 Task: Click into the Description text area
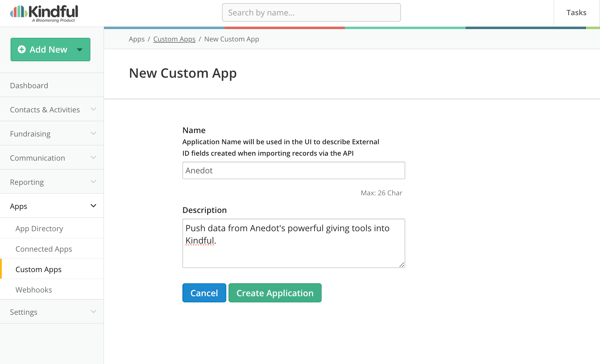tap(293, 243)
